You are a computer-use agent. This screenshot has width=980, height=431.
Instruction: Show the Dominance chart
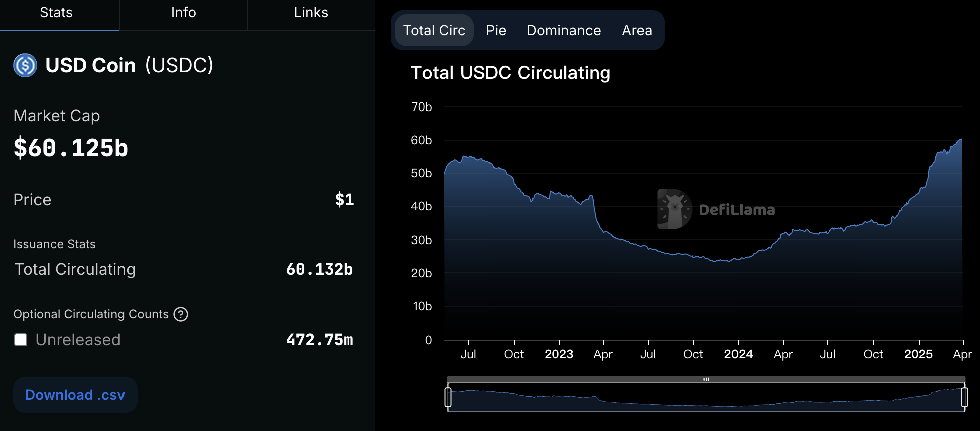pyautogui.click(x=563, y=30)
